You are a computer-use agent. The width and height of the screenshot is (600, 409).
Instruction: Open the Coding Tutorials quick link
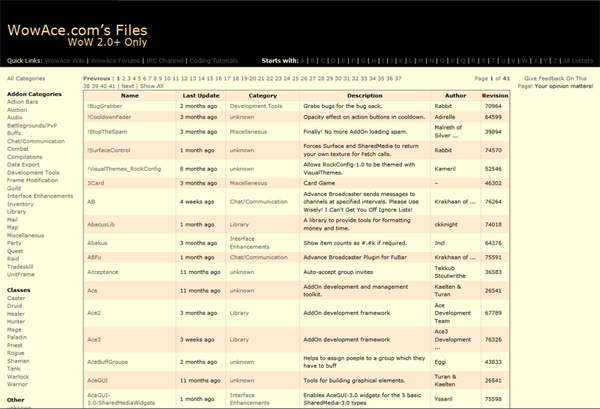214,61
